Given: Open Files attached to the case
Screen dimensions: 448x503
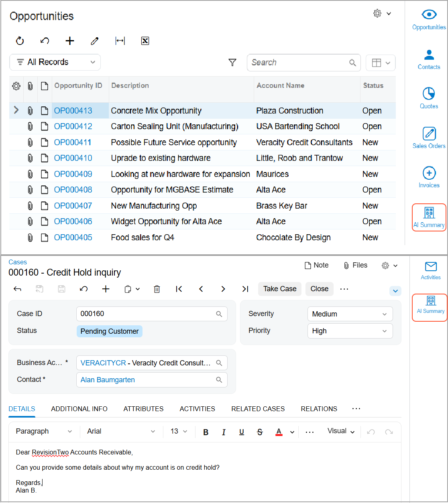Looking at the screenshot, I should [355, 265].
